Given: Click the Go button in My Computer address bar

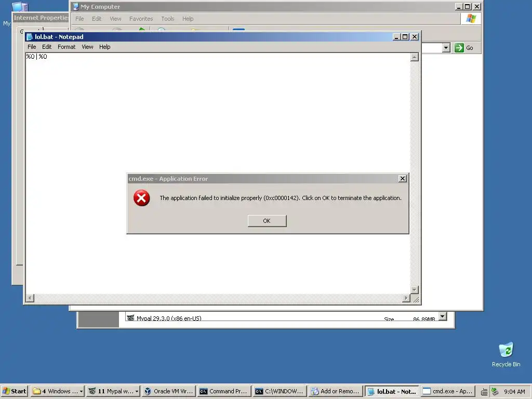Looking at the screenshot, I should pyautogui.click(x=464, y=48).
